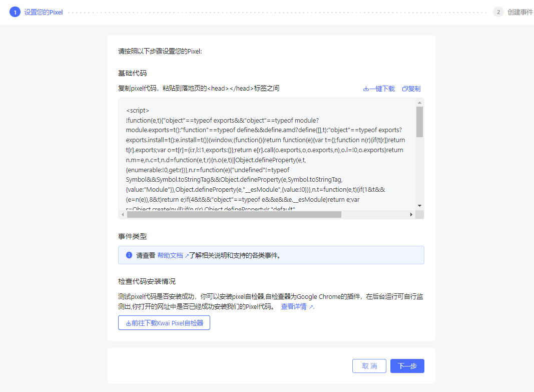Click the blue info icon in the 事件类型 notice
The image size is (534, 392).
pos(129,255)
